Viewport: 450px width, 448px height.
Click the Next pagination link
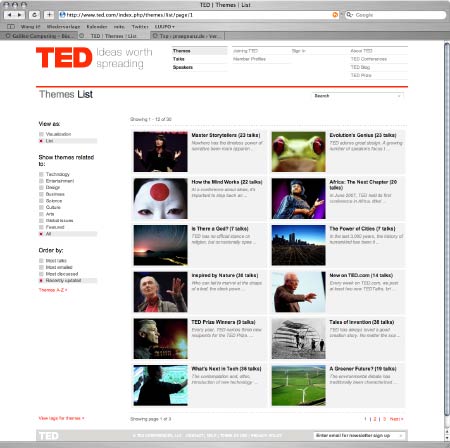tap(396, 419)
